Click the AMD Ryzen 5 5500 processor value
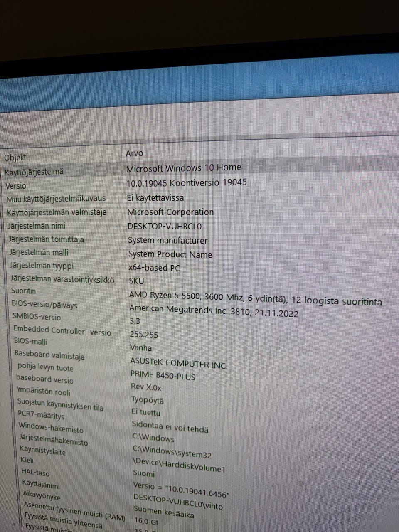This screenshot has width=399, height=532. pyautogui.click(x=255, y=298)
